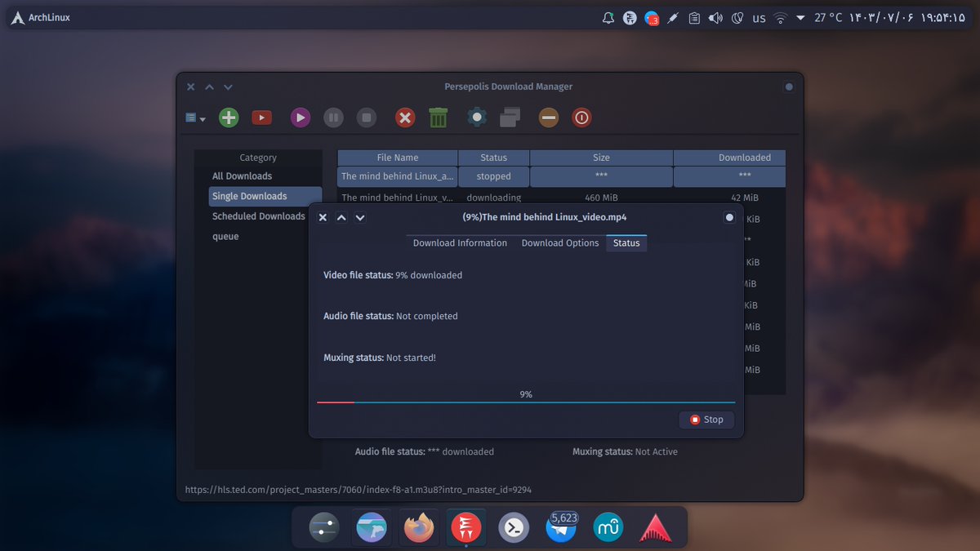This screenshot has height=551, width=980.
Task: Click the round dot button in main titlebar
Action: click(789, 87)
